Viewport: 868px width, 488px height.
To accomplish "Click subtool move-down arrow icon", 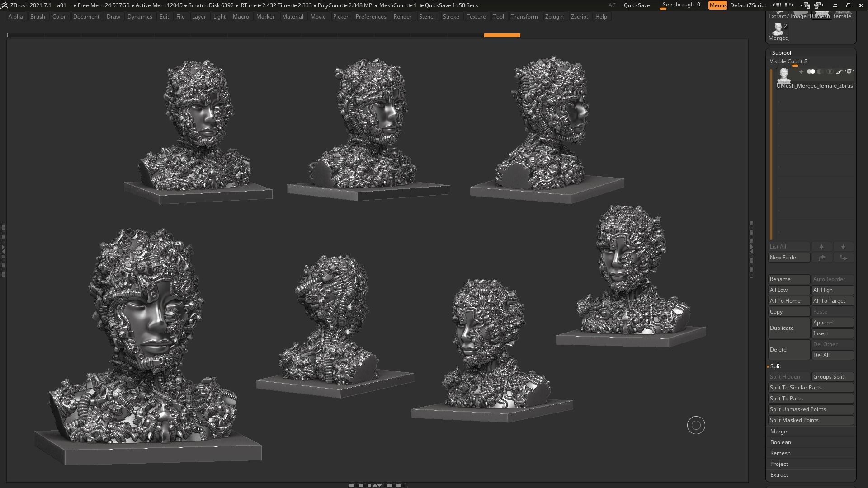I will point(843,247).
